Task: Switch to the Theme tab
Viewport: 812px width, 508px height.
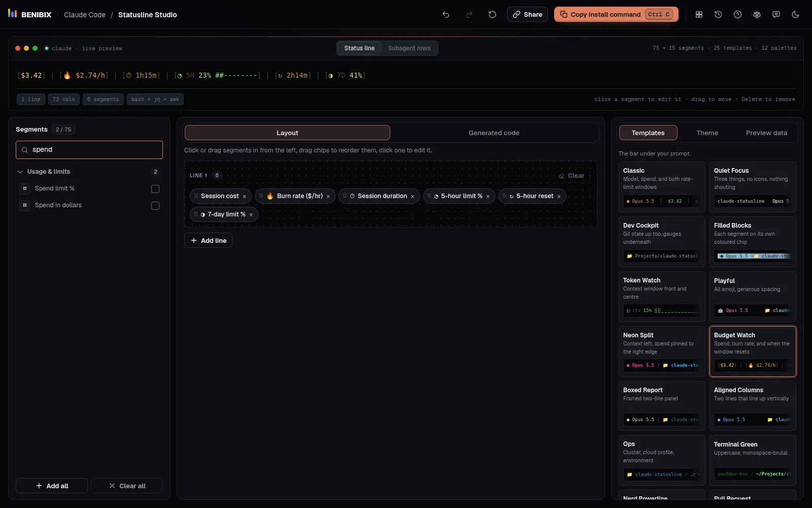Action: pyautogui.click(x=707, y=133)
